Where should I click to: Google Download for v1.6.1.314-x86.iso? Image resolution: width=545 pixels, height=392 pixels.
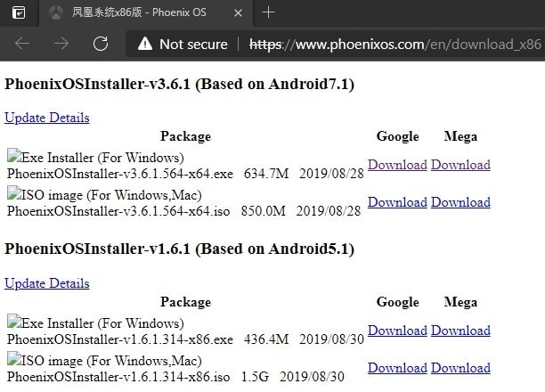[398, 368]
